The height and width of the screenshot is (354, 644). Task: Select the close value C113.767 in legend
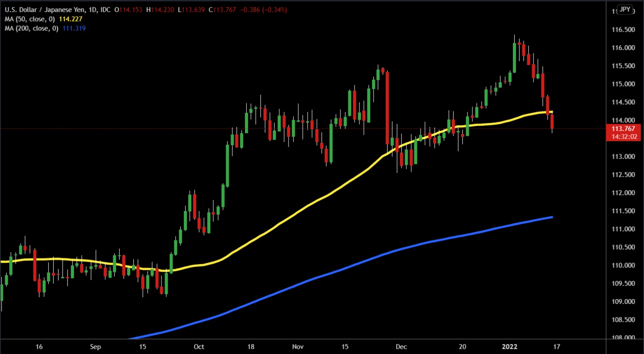pyautogui.click(x=223, y=9)
